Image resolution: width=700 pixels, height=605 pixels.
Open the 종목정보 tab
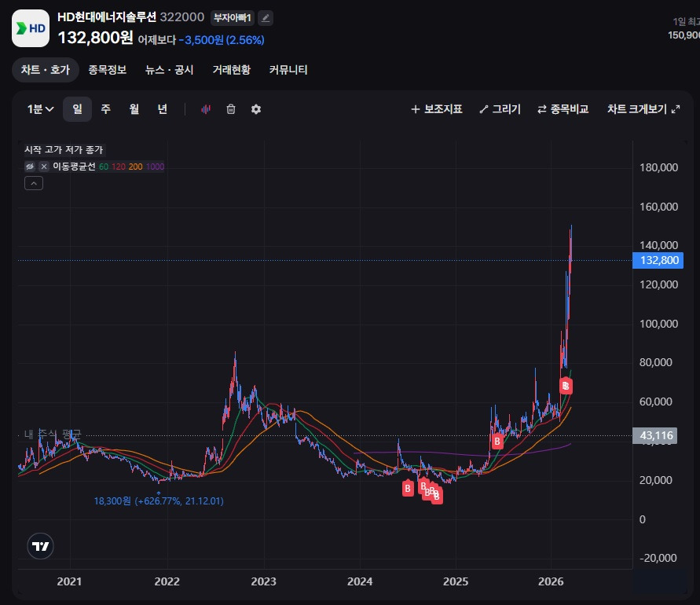(x=108, y=70)
